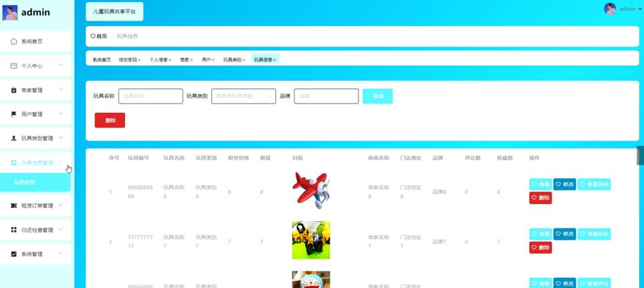Click the 品牌8 cell in row 1

tap(439, 192)
